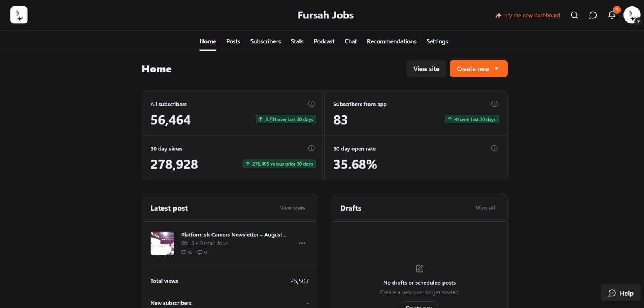
Task: Open the Help chat button
Action: point(621,293)
